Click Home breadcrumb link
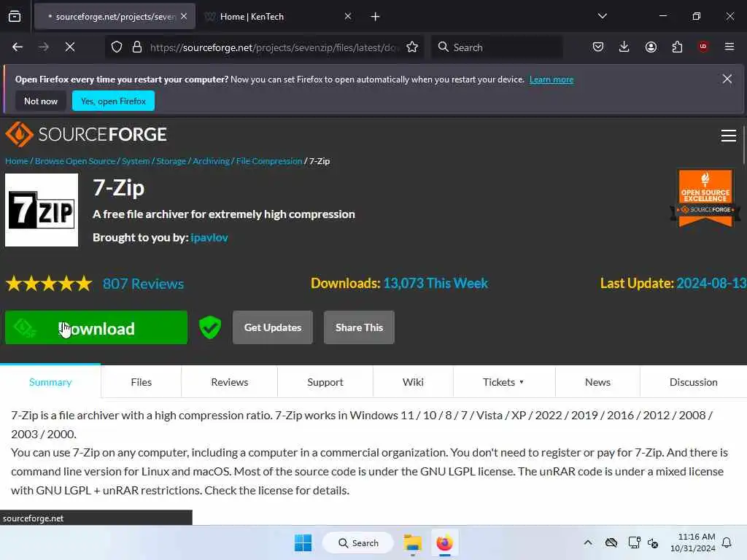747x560 pixels. coord(17,161)
